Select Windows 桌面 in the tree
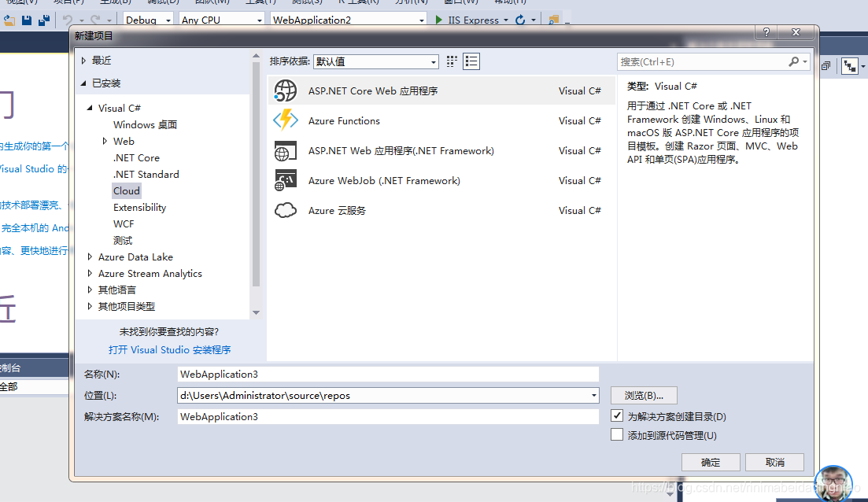 coord(145,124)
